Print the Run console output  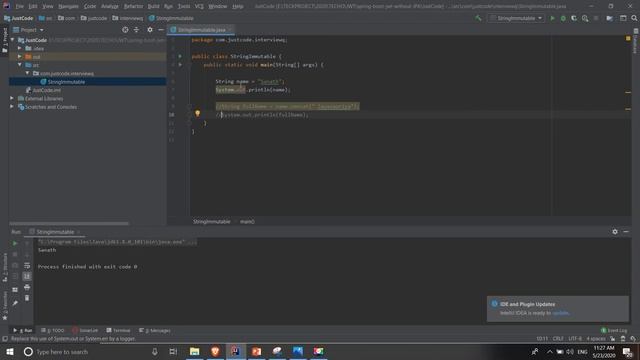27,287
